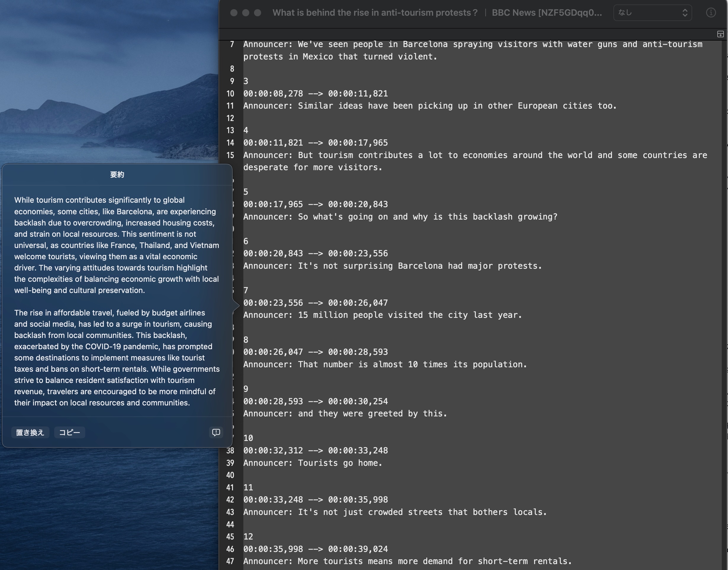Screen dimensions: 728x570
Task: Close the editor window with red button
Action: tap(234, 13)
